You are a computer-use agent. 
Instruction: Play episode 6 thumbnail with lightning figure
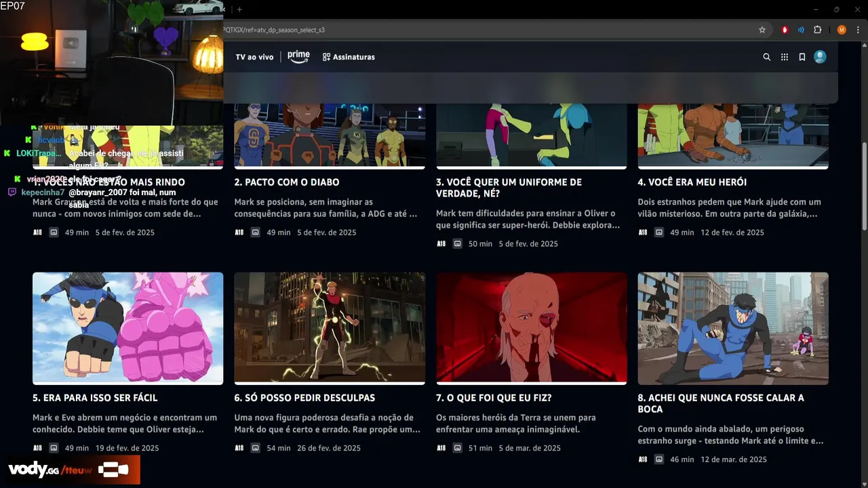[x=330, y=328]
